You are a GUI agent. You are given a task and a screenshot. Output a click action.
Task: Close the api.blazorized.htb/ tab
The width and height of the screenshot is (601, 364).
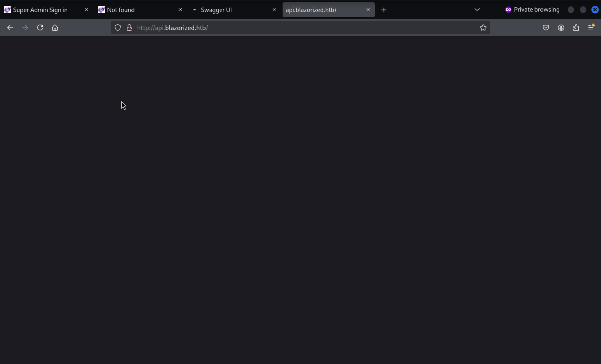click(368, 10)
